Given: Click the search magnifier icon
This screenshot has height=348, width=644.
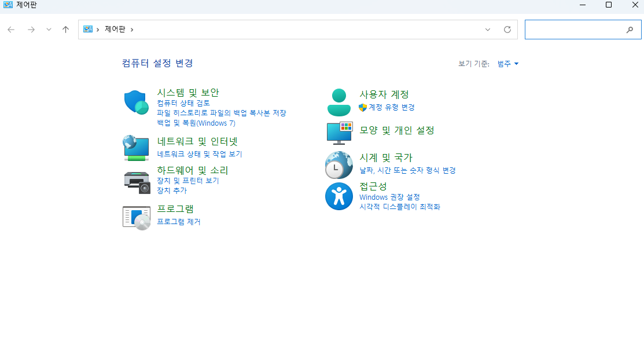Looking at the screenshot, I should tap(630, 30).
